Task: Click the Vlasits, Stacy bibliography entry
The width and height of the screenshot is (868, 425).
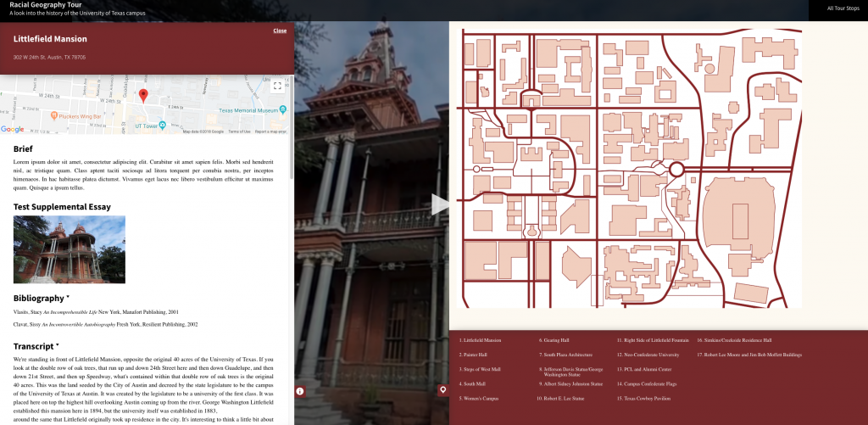Action: pos(96,312)
